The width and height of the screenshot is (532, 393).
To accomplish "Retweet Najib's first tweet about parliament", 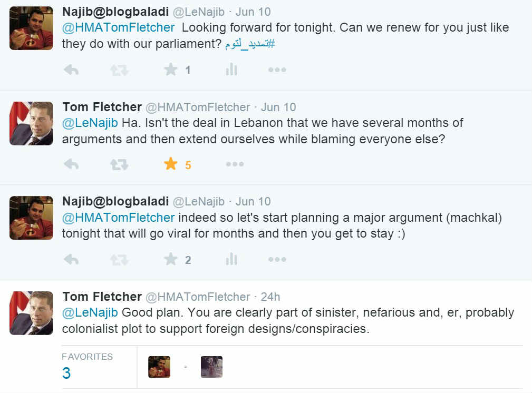I will pos(119,70).
